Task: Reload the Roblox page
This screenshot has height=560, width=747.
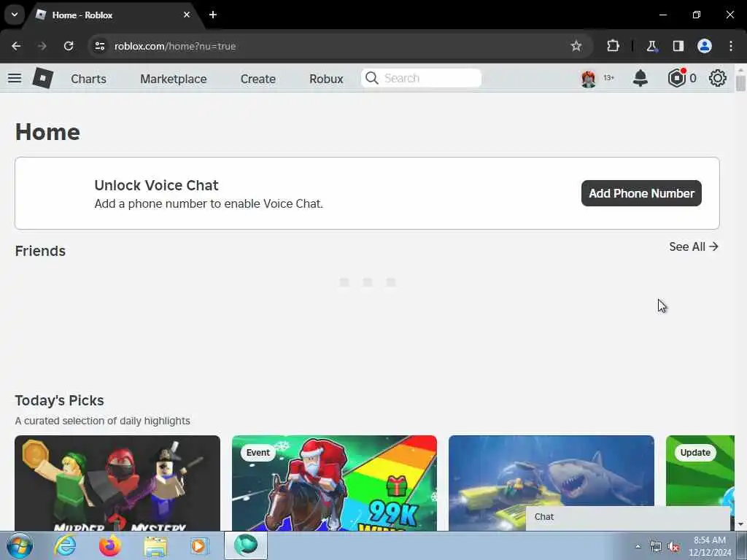Action: [69, 46]
